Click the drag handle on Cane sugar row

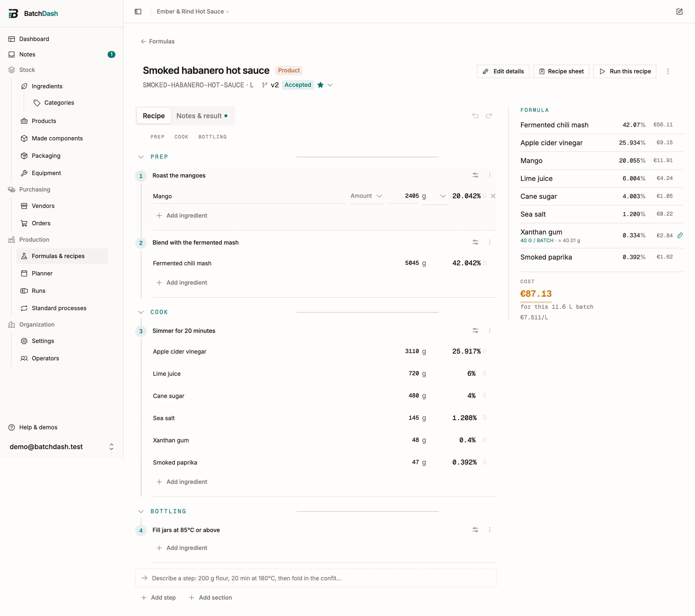click(x=485, y=396)
